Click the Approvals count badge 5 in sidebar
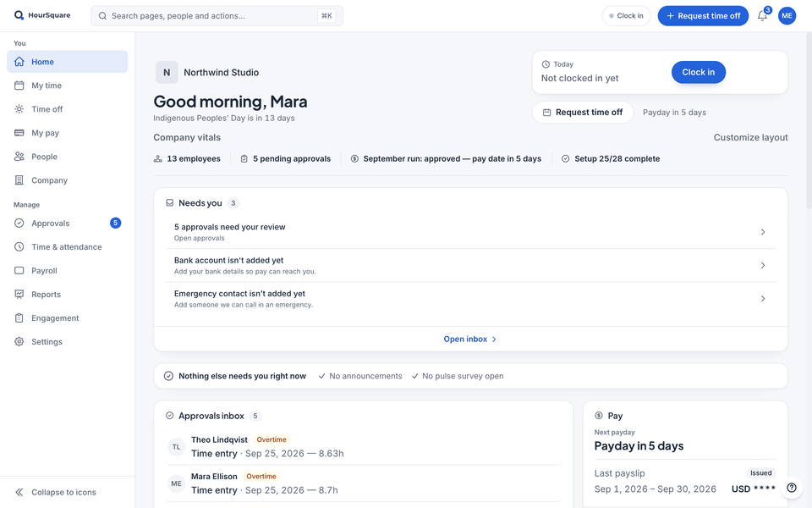The height and width of the screenshot is (508, 812). 116,224
